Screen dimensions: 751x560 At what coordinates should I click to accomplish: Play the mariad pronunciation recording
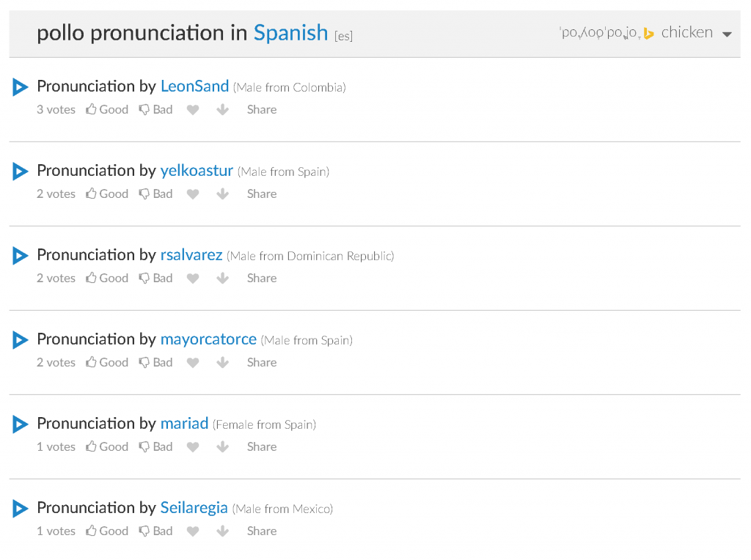click(20, 424)
